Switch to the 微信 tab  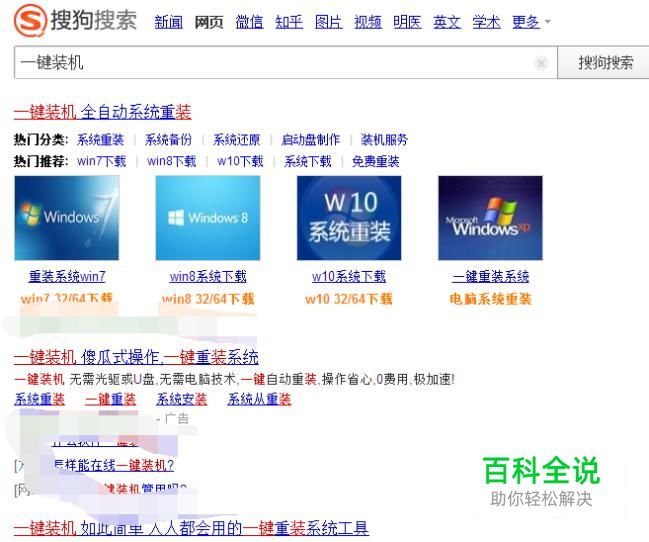(249, 22)
